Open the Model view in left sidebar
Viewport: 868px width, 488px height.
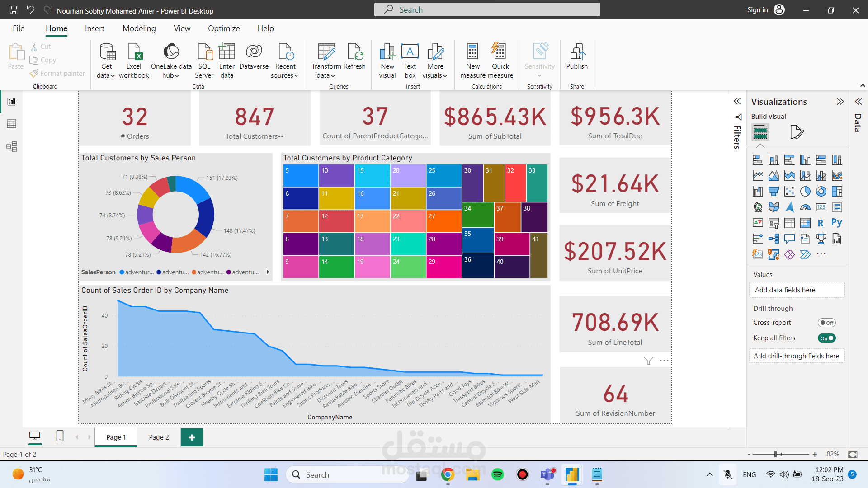[x=12, y=146]
